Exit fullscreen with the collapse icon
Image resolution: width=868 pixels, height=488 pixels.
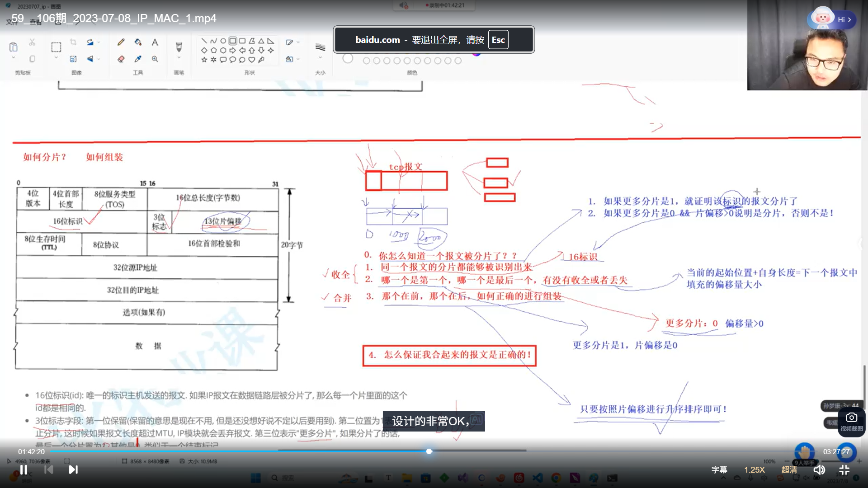pyautogui.click(x=844, y=469)
